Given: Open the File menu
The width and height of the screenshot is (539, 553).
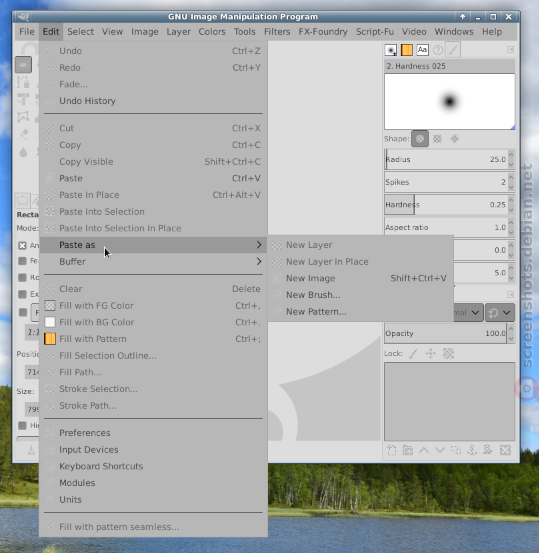Looking at the screenshot, I should tap(27, 32).
